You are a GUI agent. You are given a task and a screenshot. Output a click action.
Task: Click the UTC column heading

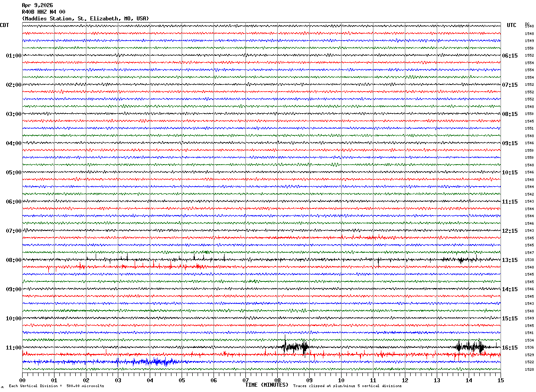click(512, 25)
